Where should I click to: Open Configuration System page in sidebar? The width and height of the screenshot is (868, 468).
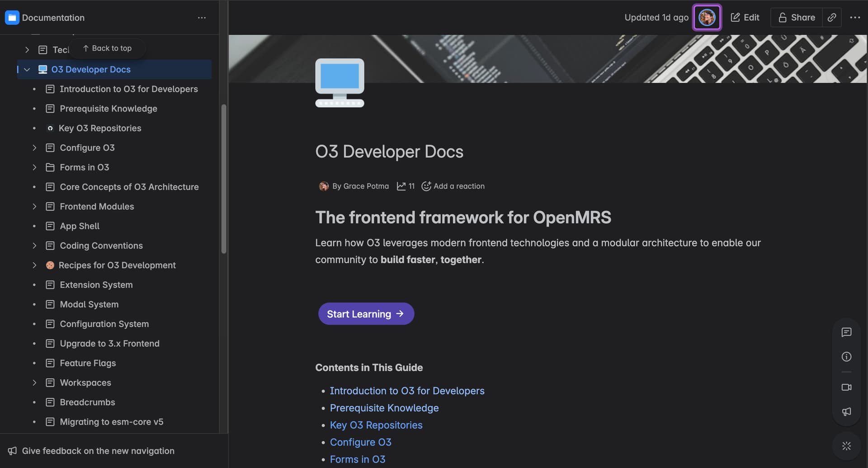[x=104, y=324]
